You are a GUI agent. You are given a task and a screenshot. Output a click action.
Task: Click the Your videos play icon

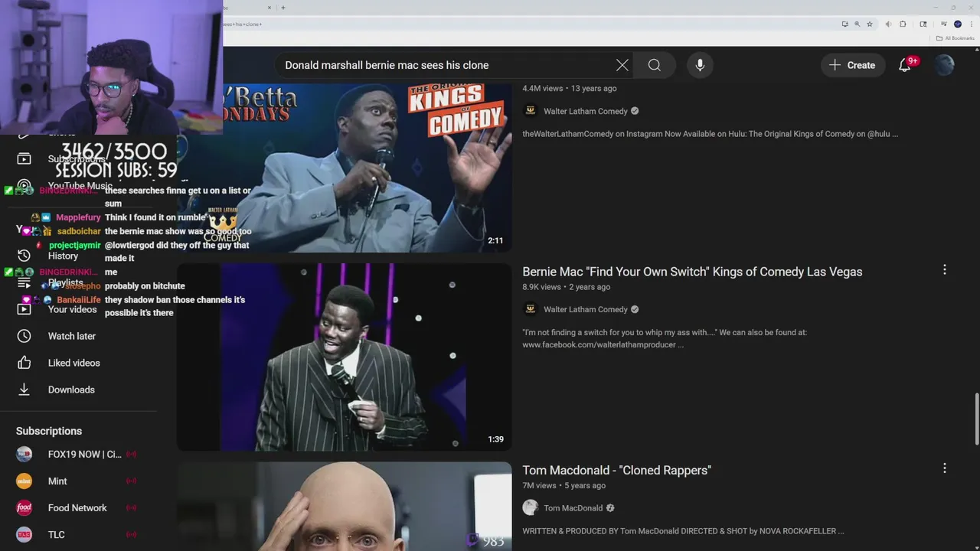(24, 309)
